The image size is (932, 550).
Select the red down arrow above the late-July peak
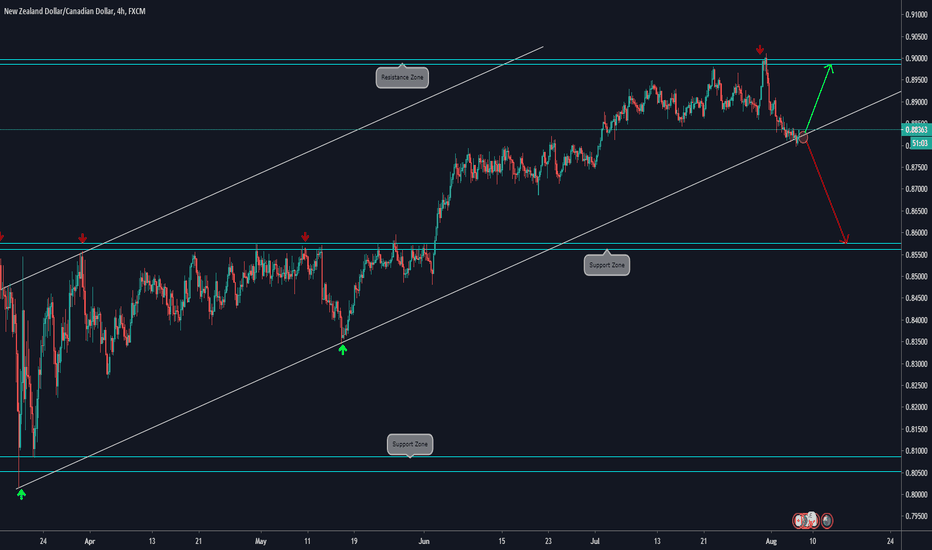coord(760,50)
